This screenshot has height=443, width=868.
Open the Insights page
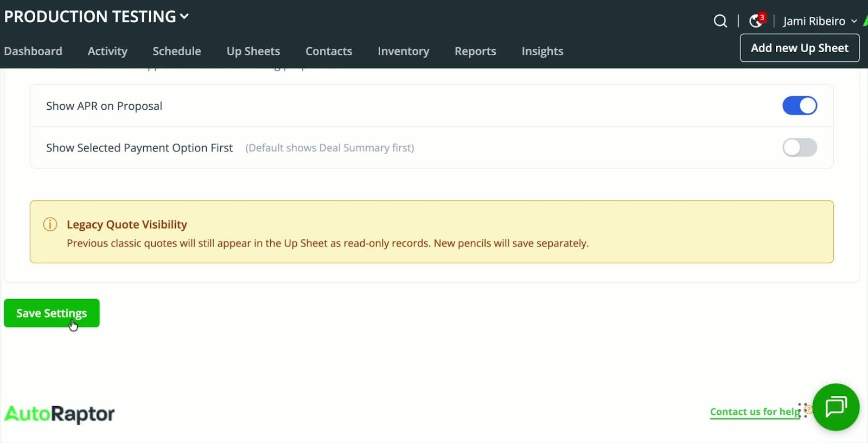tap(542, 51)
